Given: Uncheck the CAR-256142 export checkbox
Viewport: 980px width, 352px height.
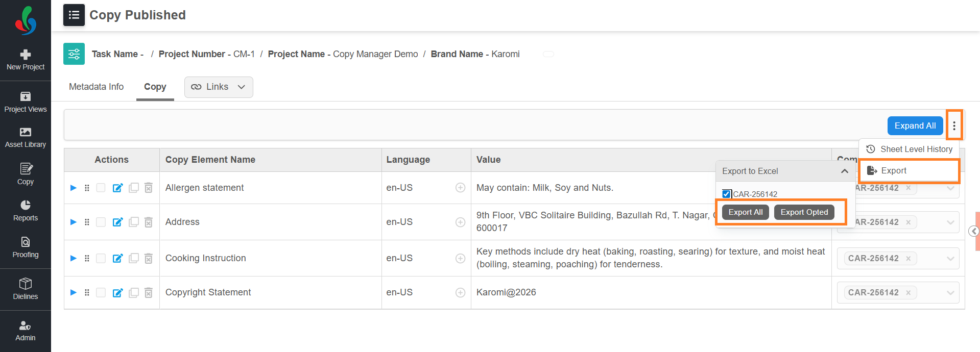Looking at the screenshot, I should (x=727, y=194).
